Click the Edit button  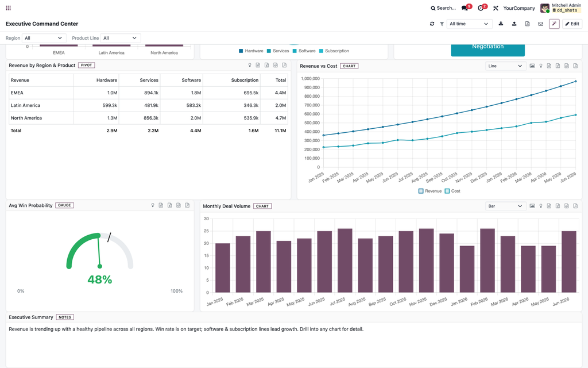(x=572, y=24)
